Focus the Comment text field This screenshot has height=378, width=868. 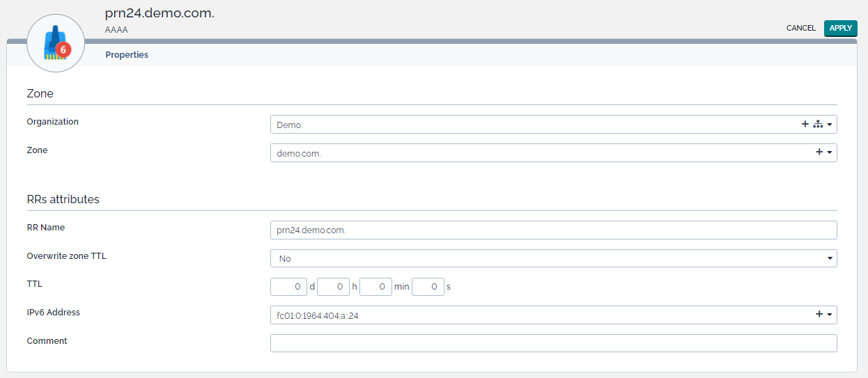click(x=553, y=343)
